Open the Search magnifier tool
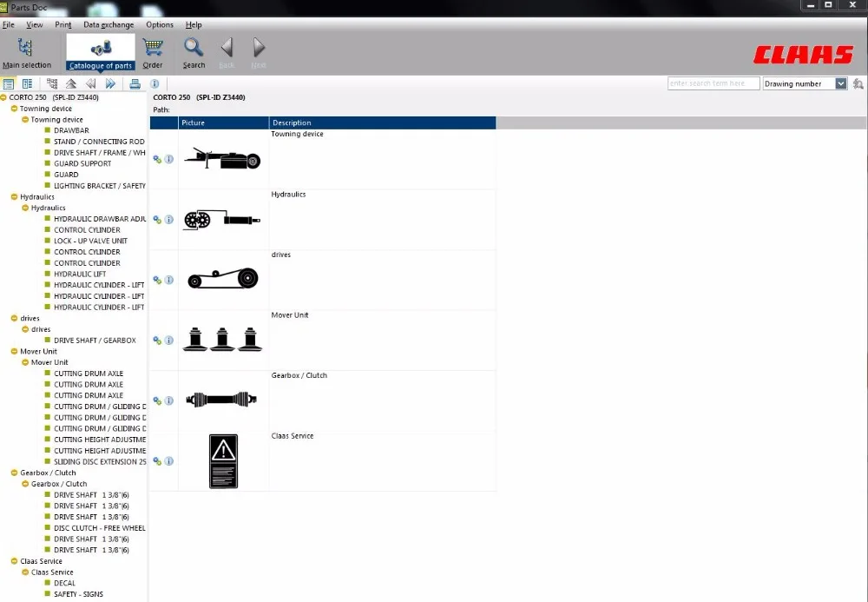Screen dimensions: 868x602 194,53
